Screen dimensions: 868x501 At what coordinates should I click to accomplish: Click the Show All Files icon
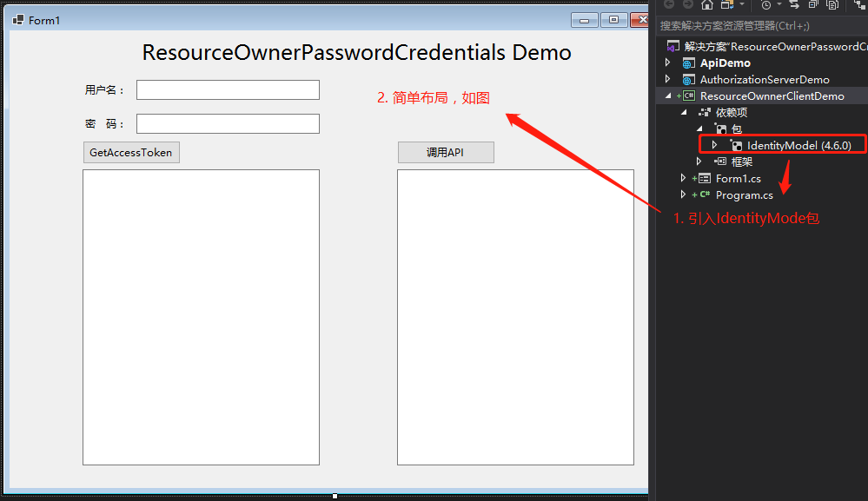[x=832, y=5]
